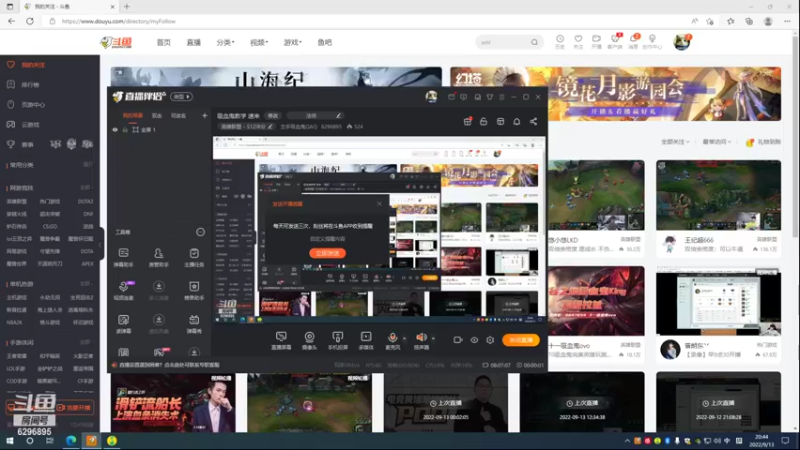Open the streaming app user avatar
The image size is (800, 450).
click(431, 96)
